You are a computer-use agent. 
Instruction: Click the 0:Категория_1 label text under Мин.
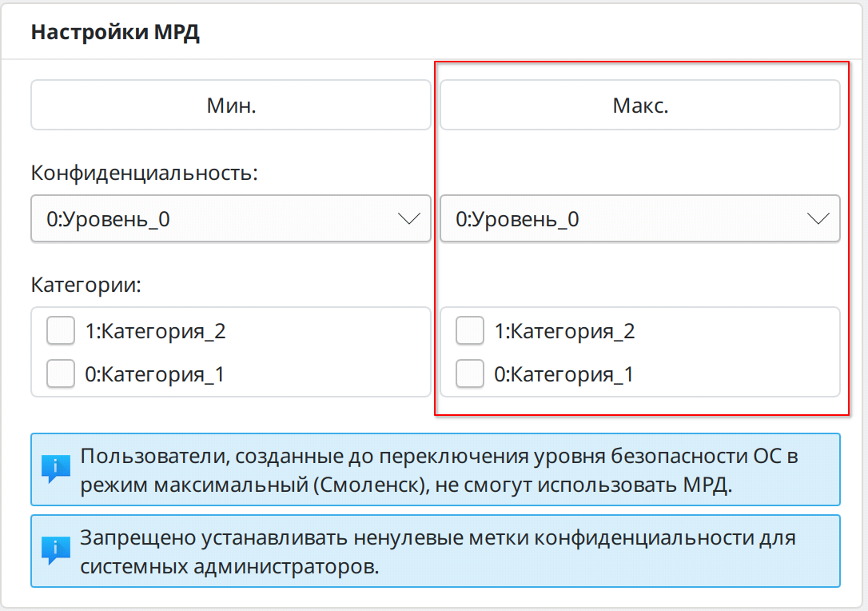tap(155, 374)
